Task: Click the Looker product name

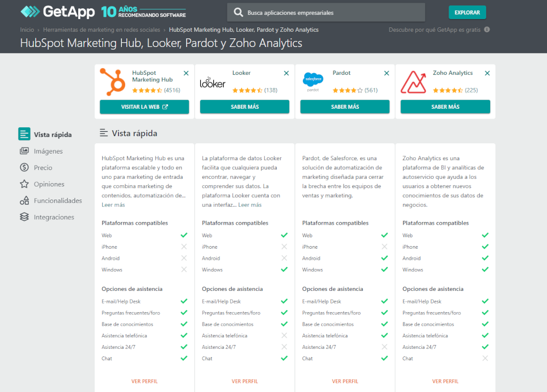Action: [241, 73]
